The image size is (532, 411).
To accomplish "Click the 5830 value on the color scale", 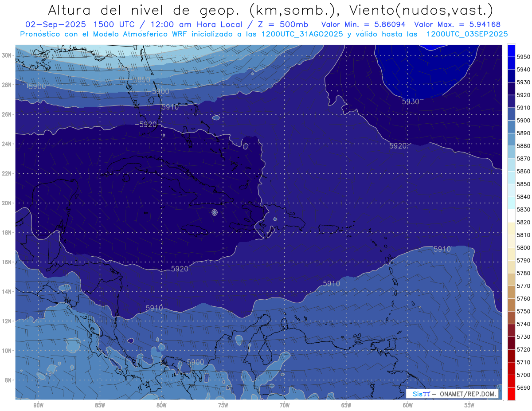I will 523,209.
